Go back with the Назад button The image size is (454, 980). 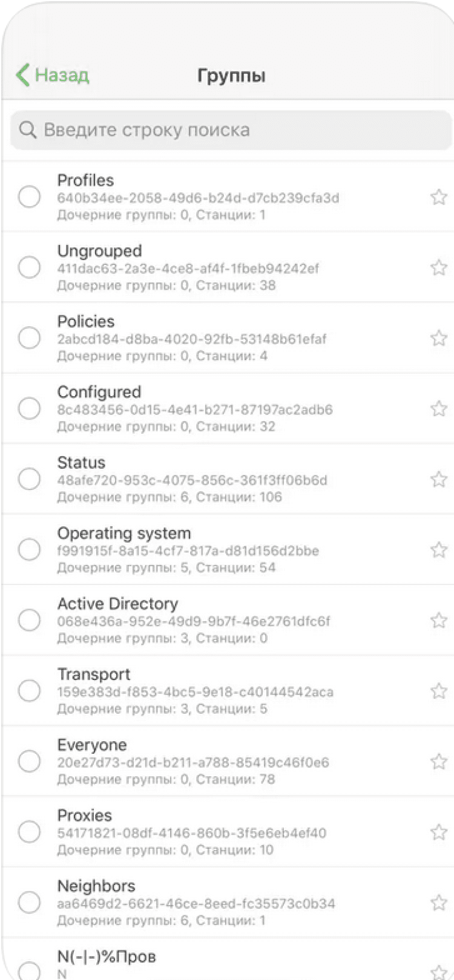[x=61, y=75]
